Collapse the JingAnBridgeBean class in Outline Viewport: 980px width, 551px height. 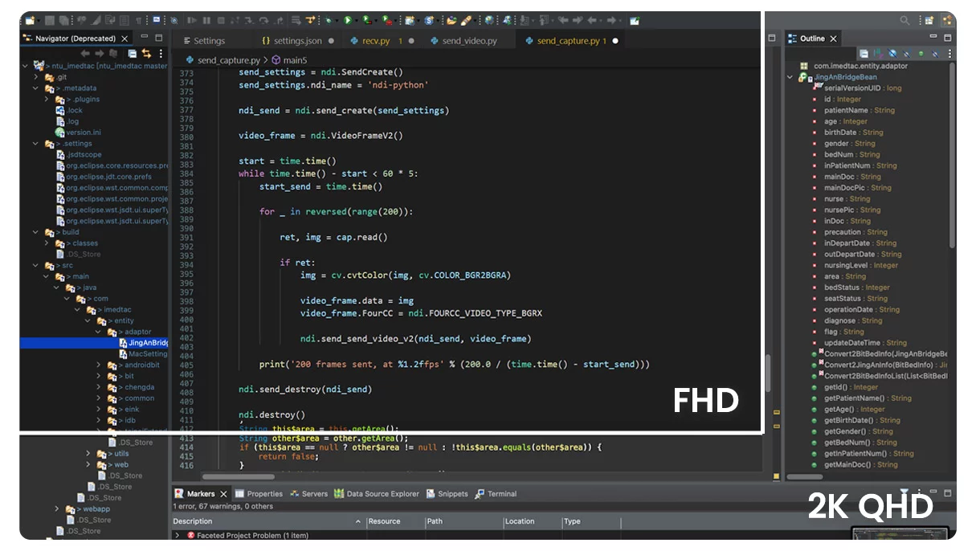point(790,77)
